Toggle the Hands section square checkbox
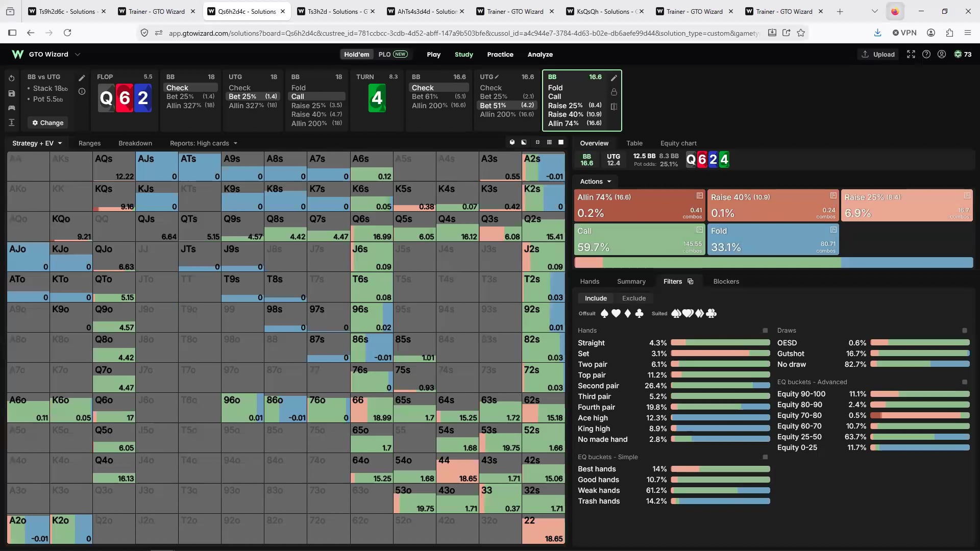The width and height of the screenshot is (980, 551). (x=765, y=331)
